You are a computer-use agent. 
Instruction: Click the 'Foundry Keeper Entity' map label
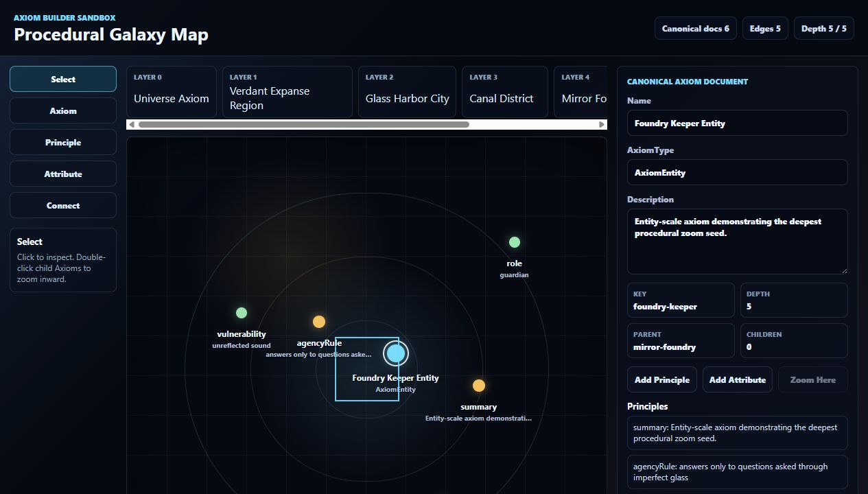(396, 378)
